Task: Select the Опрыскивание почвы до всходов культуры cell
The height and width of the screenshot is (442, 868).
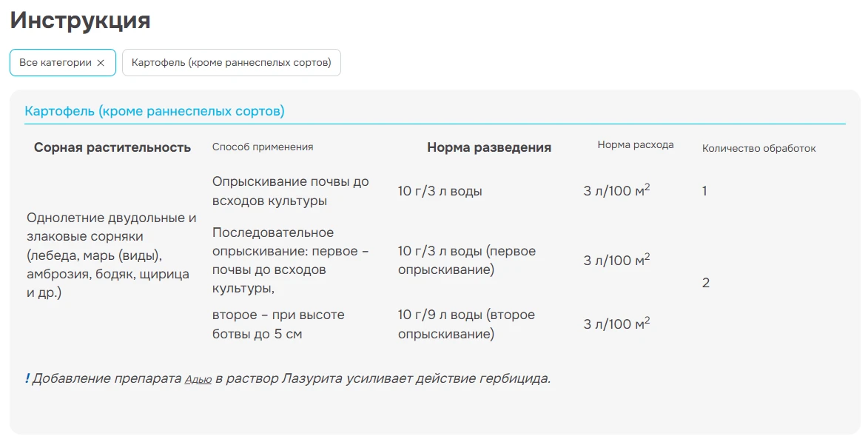Action: tap(290, 191)
